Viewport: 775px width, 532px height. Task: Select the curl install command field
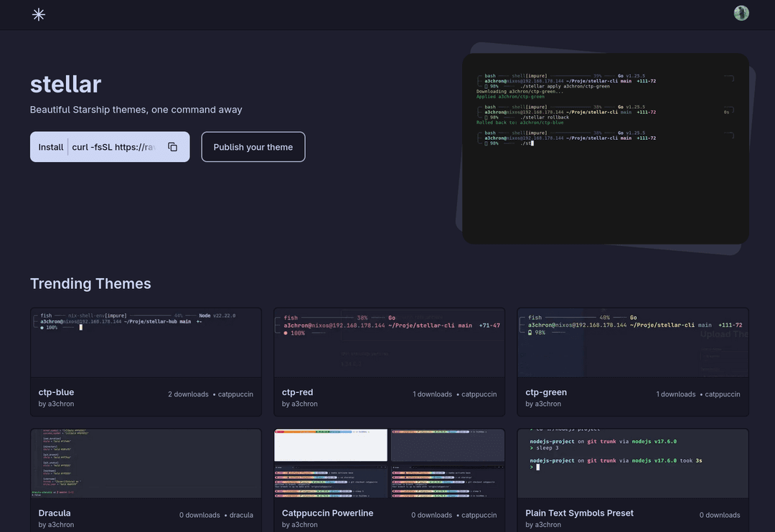tap(115, 147)
